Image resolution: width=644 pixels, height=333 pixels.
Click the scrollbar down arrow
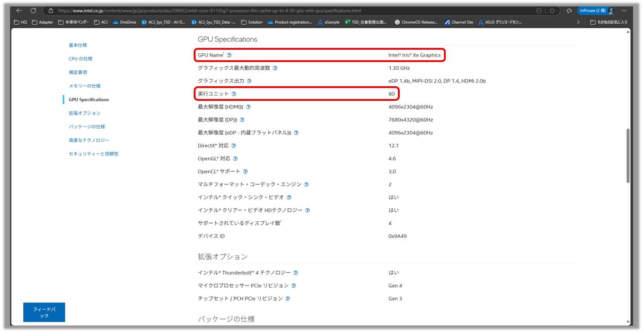(629, 322)
